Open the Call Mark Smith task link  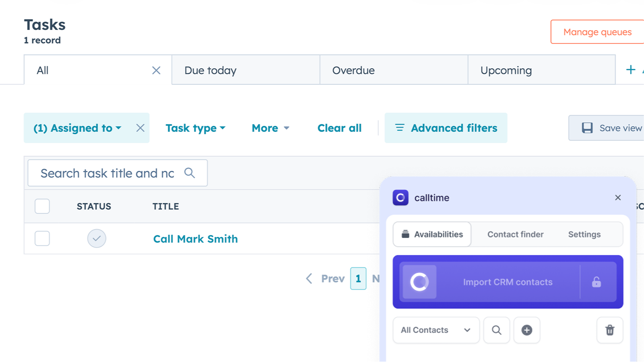pos(195,239)
